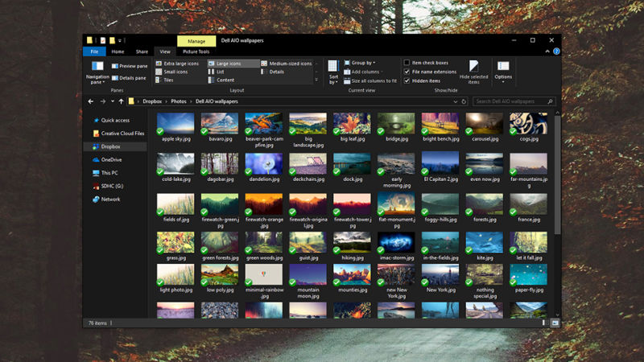Open the File menu tab

coord(94,51)
